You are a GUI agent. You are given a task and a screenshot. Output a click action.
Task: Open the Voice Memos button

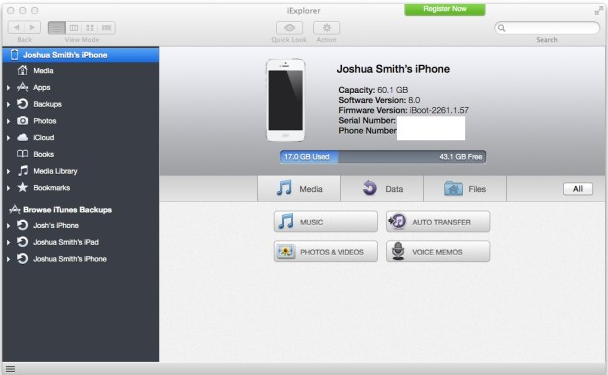point(438,251)
